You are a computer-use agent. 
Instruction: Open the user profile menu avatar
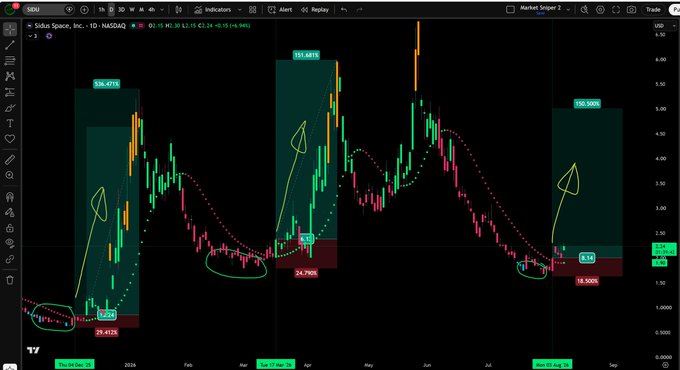point(10,9)
